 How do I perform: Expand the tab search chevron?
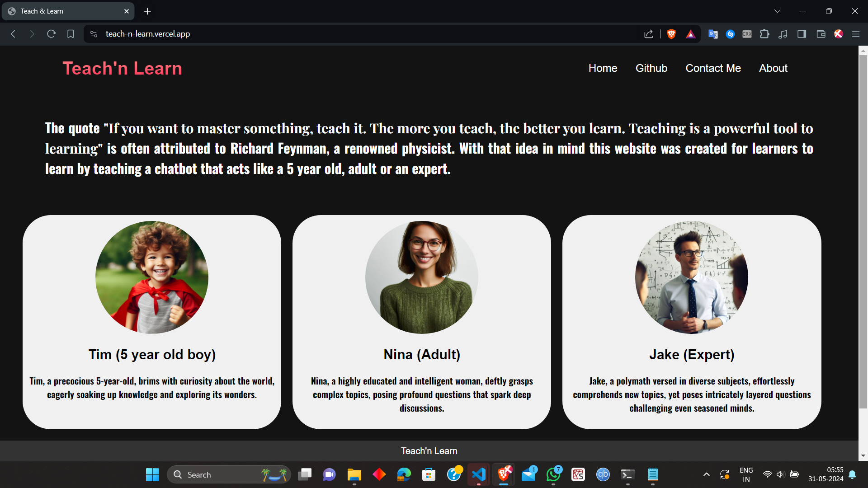(777, 11)
